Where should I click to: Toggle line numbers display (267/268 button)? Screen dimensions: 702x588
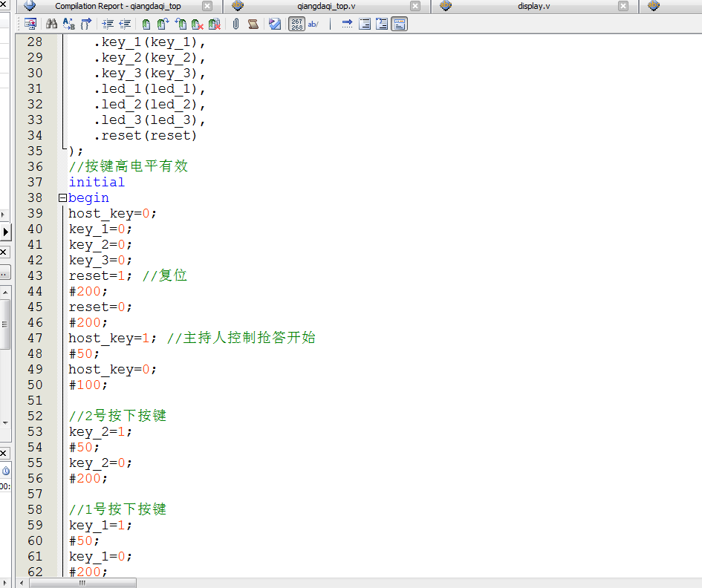(x=296, y=24)
